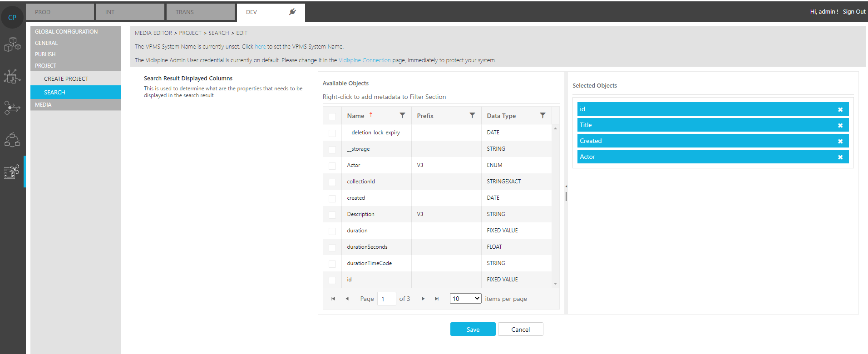Click the CP logo icon
This screenshot has height=354, width=868.
click(12, 18)
